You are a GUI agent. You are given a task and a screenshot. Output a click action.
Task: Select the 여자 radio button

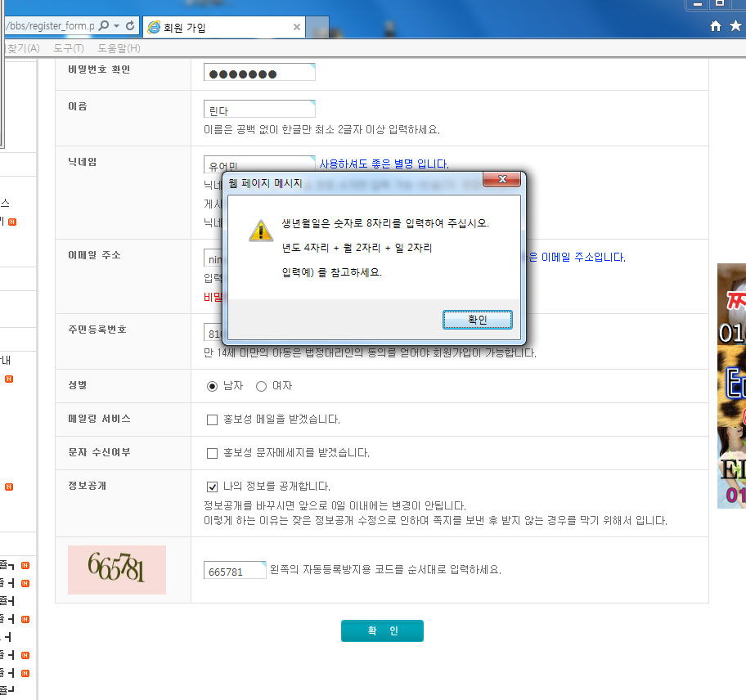pos(262,386)
